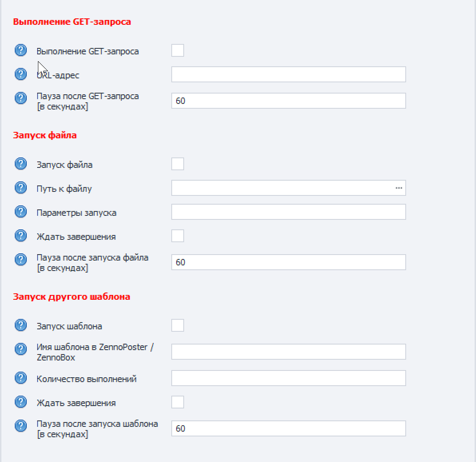476x462 pixels.
Task: Enable the Запуск шаблона checkbox
Action: coord(178,325)
